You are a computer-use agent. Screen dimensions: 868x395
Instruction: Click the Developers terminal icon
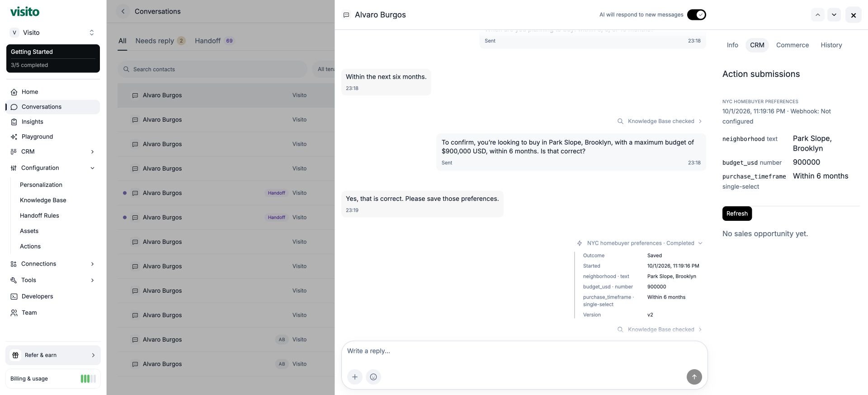pos(14,296)
